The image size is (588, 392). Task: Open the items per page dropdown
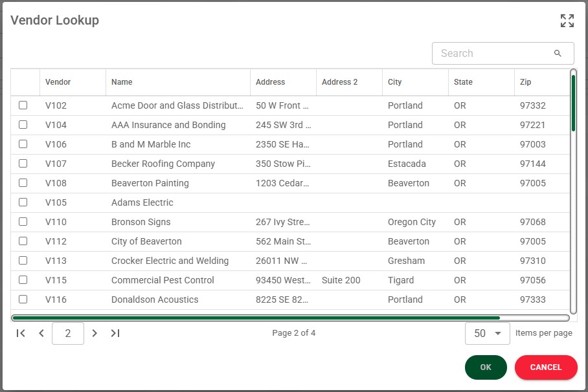(487, 333)
